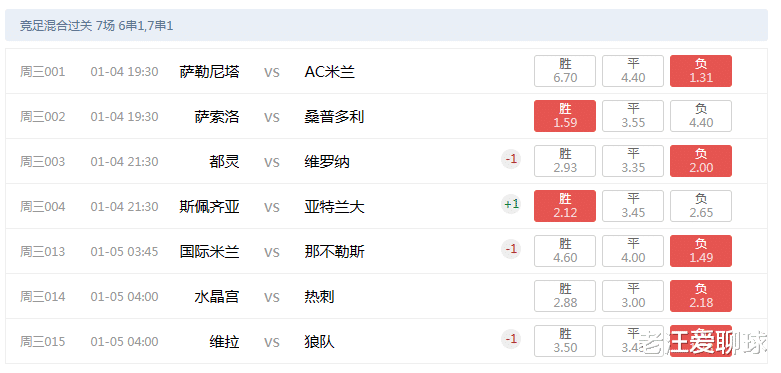Choose 负 4.40 for 萨索洛 match

[701, 116]
